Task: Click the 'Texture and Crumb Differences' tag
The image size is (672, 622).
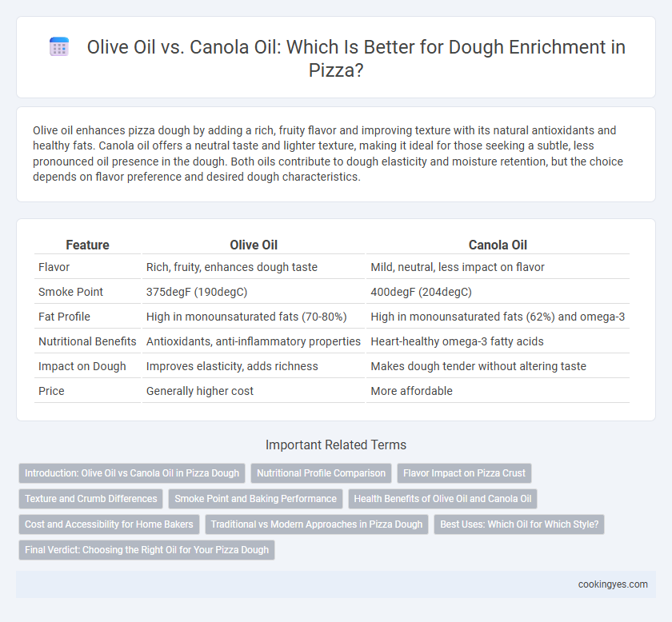Action: (91, 499)
